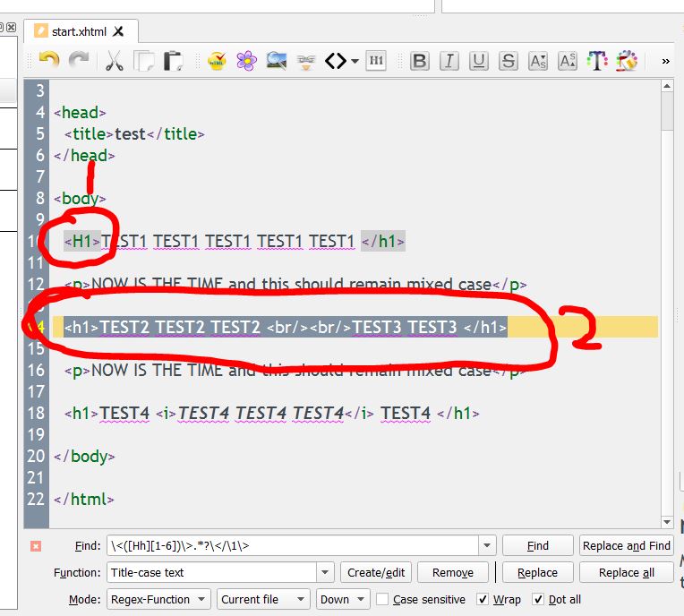The image size is (684, 616).
Task: Open the Regex-Function mode dropdown
Action: pos(158,599)
